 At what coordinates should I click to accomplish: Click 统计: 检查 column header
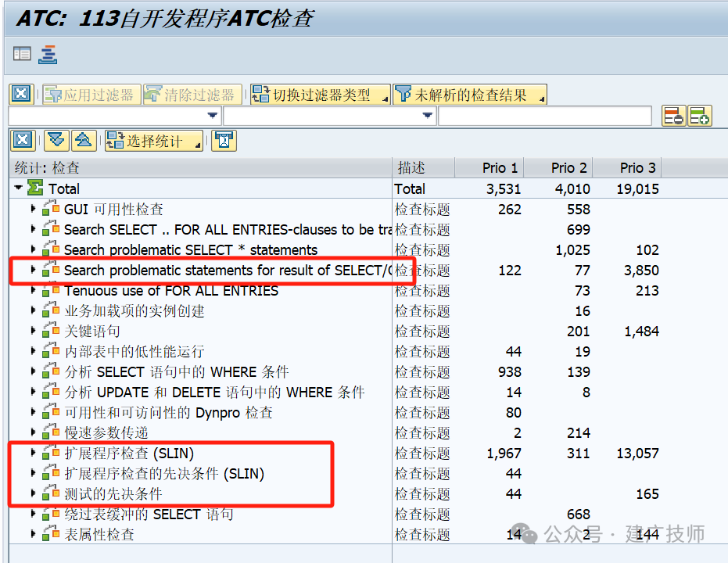(x=200, y=167)
